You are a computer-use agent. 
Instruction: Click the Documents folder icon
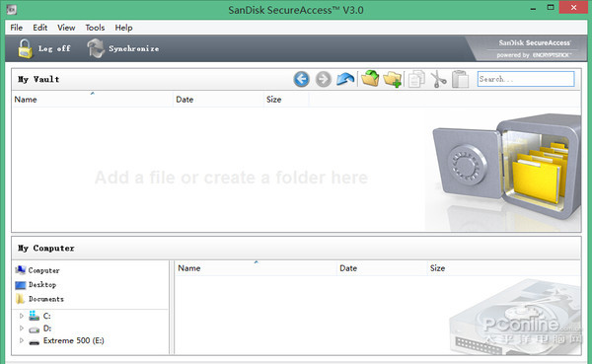tap(21, 299)
